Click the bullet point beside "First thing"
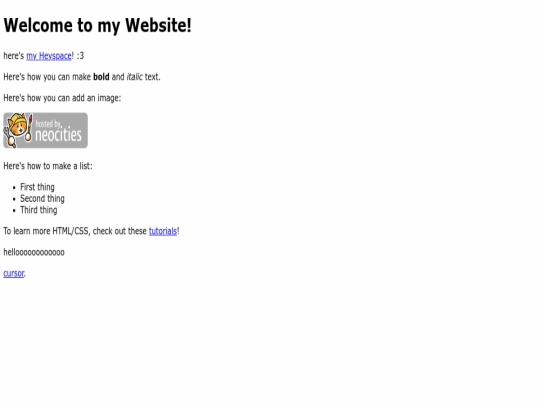Screen dimensions: 540x405 tap(14, 188)
